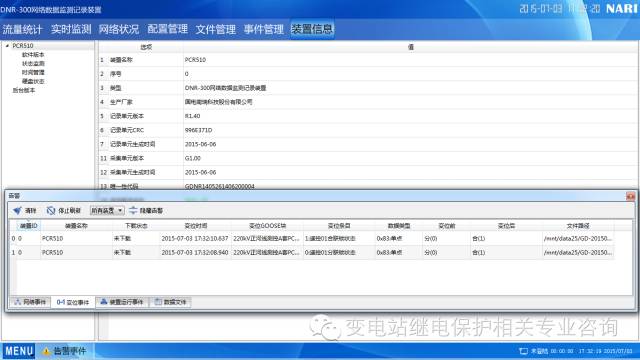Switch to the 网络事件 tab

30,302
